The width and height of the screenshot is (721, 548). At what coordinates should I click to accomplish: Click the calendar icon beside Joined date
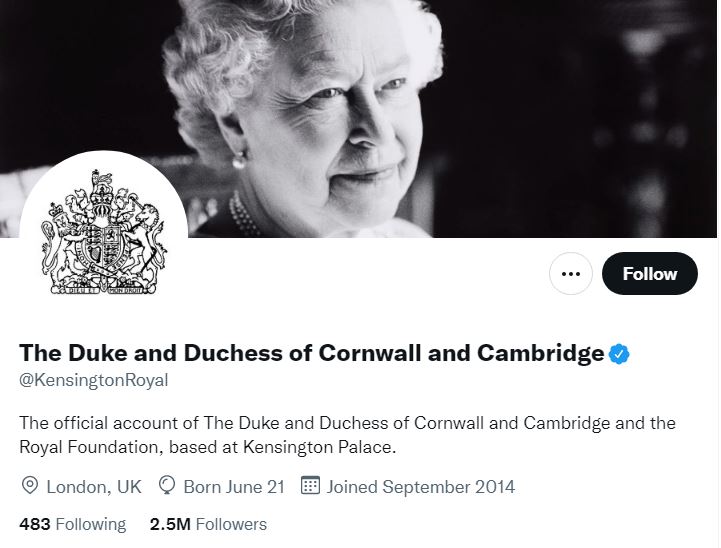coord(310,487)
